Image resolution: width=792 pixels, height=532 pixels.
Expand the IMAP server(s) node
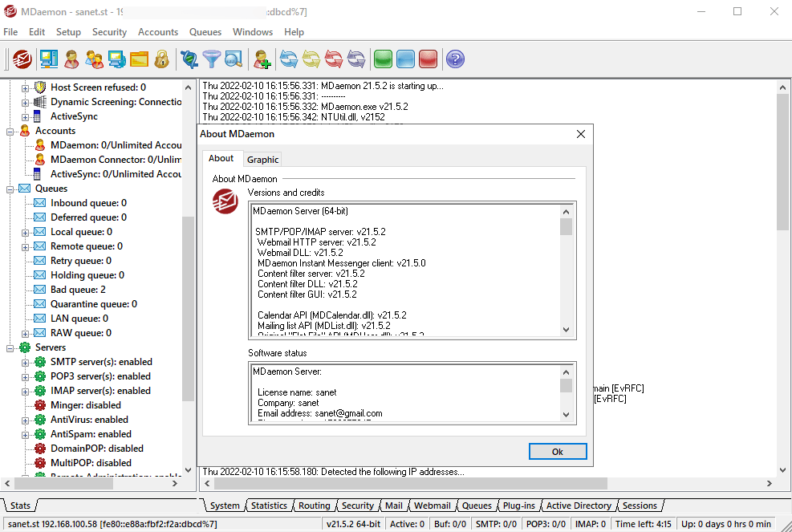point(25,392)
